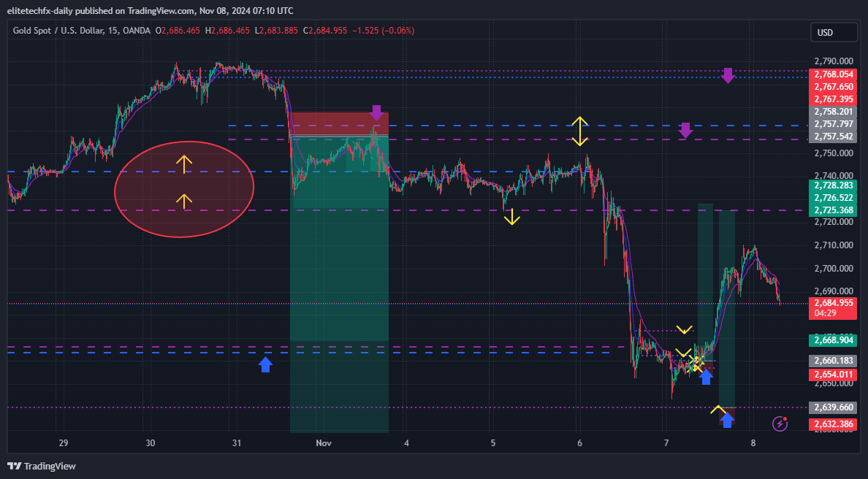Select the red short position stop zone
The image size is (868, 479).
[x=339, y=124]
